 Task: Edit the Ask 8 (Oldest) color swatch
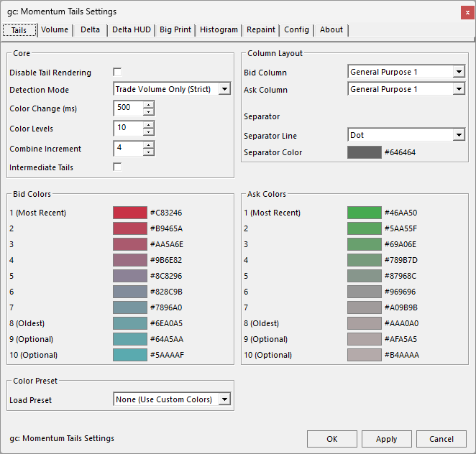click(364, 323)
